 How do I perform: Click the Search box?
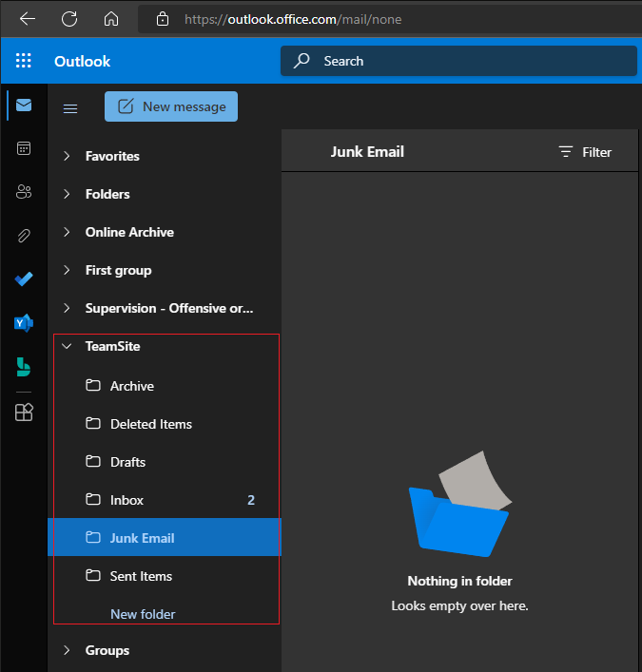coord(458,61)
